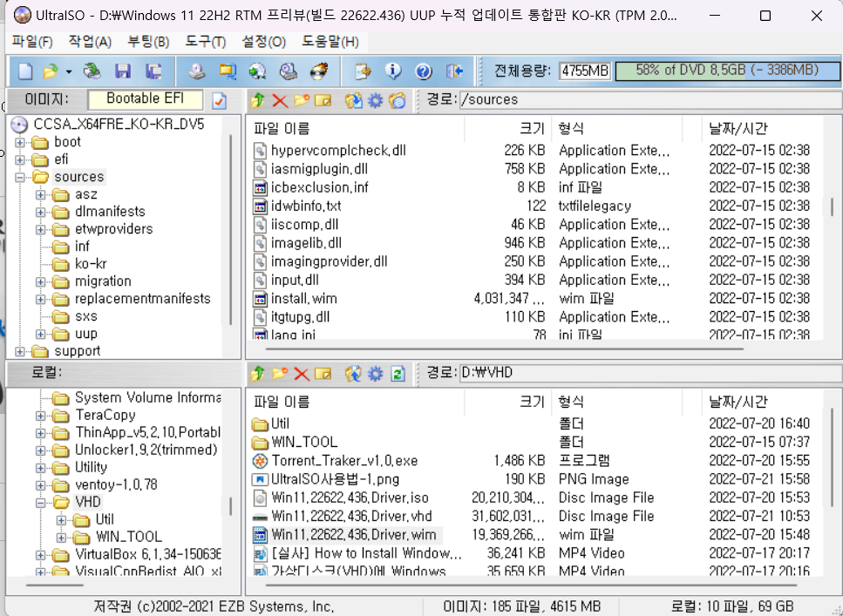Click the Make CD/DVD Image icon
The image size is (843, 616).
coord(197,71)
